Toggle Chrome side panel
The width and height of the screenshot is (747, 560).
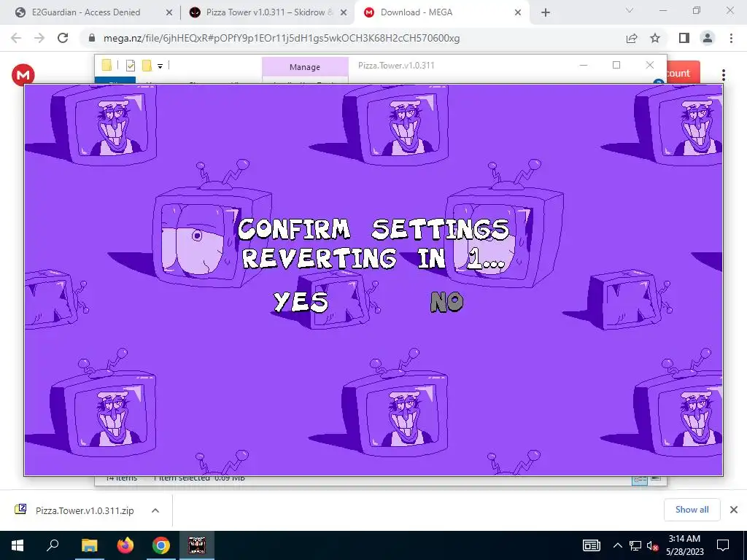click(x=684, y=38)
